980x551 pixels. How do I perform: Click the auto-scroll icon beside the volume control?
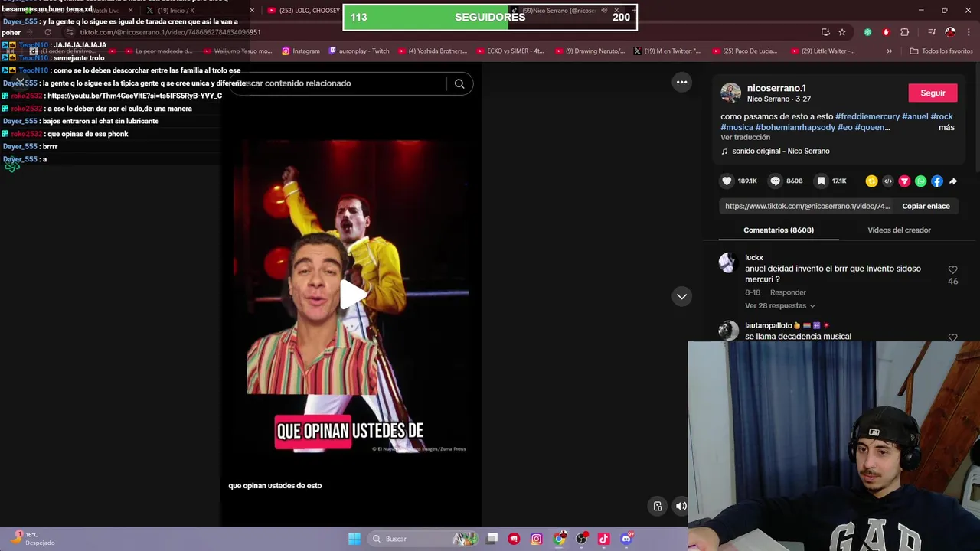[658, 506]
